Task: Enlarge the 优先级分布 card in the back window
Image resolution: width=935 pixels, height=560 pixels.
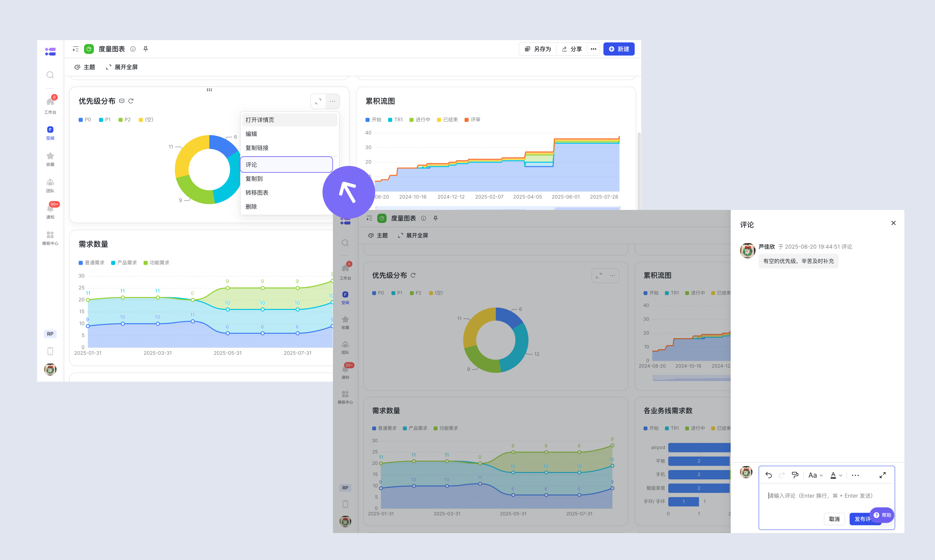Action: 318,101
